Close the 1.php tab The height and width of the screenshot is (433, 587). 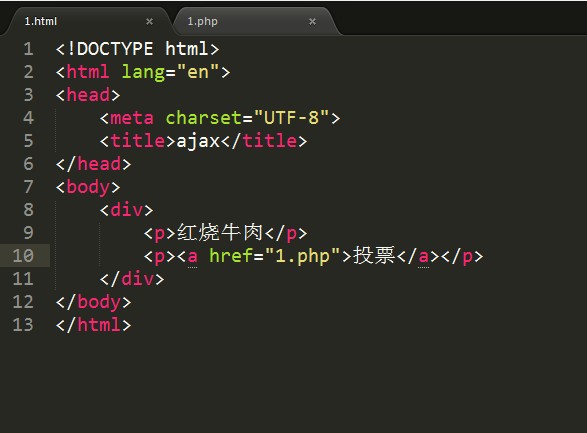click(312, 22)
